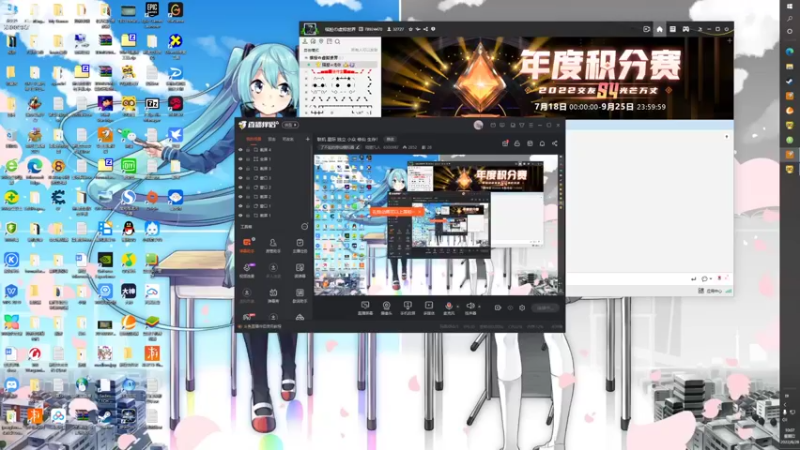Toggle eye visibility for source 全屏1
This screenshot has height=450, width=800.
tap(240, 159)
